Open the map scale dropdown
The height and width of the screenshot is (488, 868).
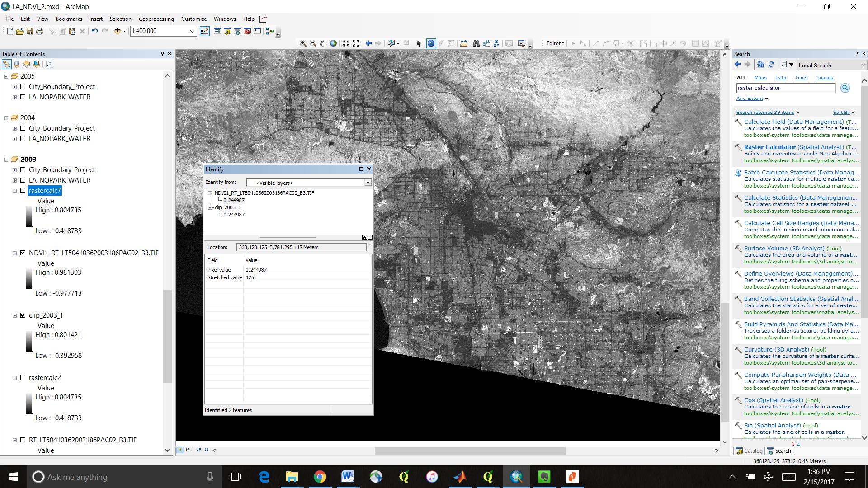[192, 31]
